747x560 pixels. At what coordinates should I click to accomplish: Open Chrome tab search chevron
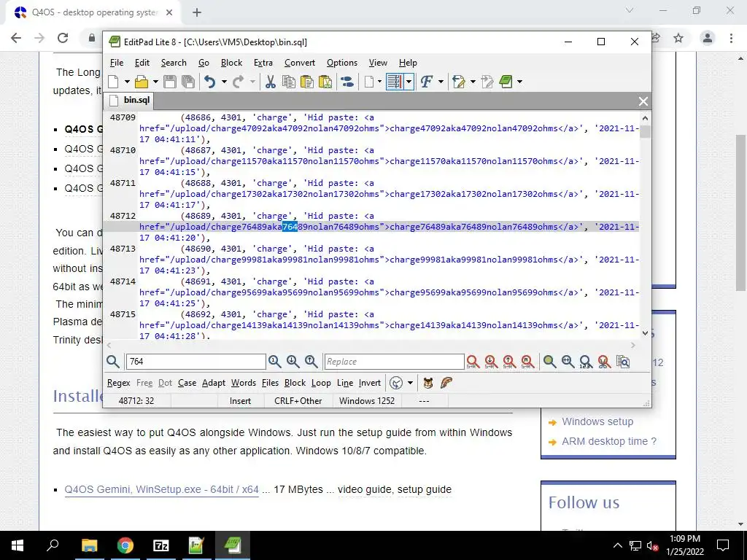(x=630, y=10)
